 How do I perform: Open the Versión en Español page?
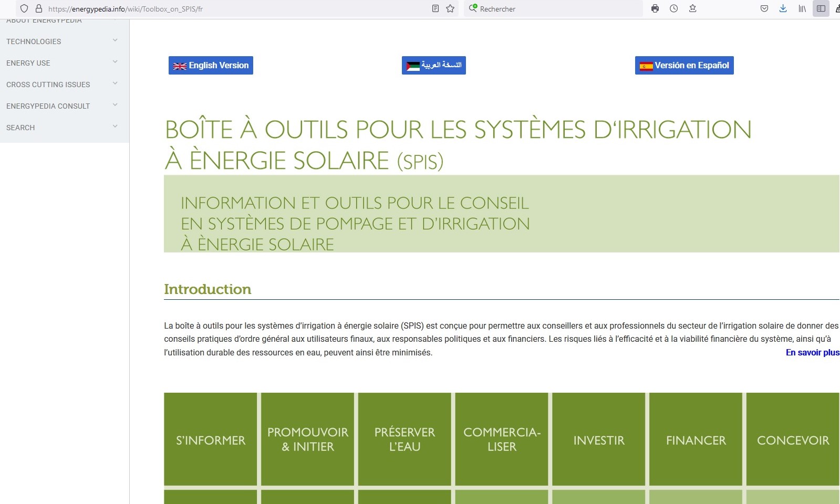(684, 65)
